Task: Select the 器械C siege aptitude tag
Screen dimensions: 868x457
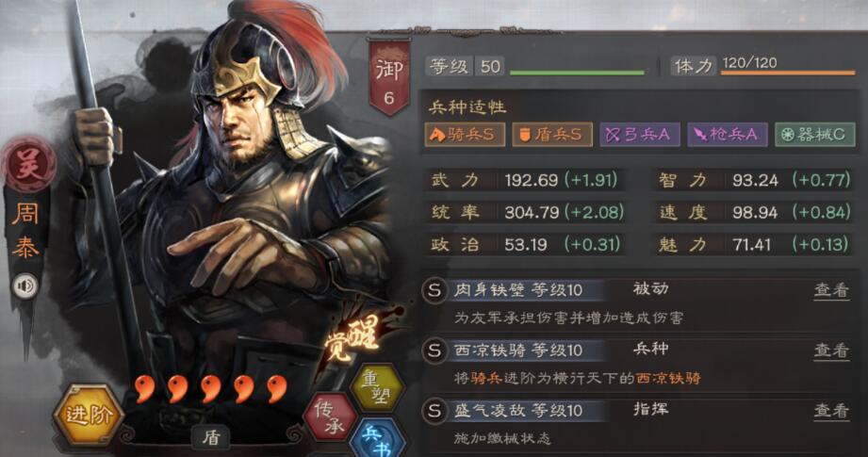Action: click(x=815, y=135)
